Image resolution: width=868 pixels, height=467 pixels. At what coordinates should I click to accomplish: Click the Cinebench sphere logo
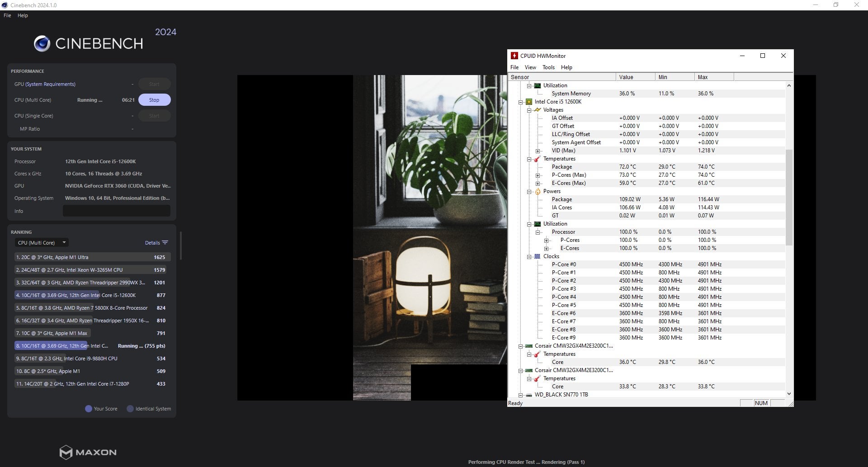click(x=42, y=43)
